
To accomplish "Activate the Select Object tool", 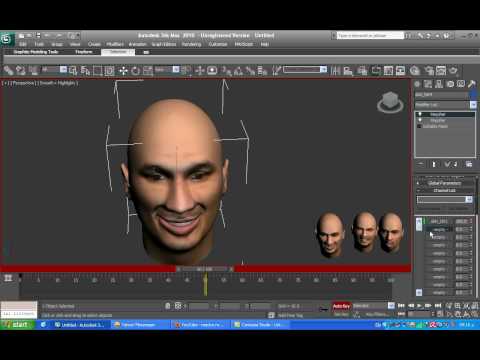I will coord(73,70).
